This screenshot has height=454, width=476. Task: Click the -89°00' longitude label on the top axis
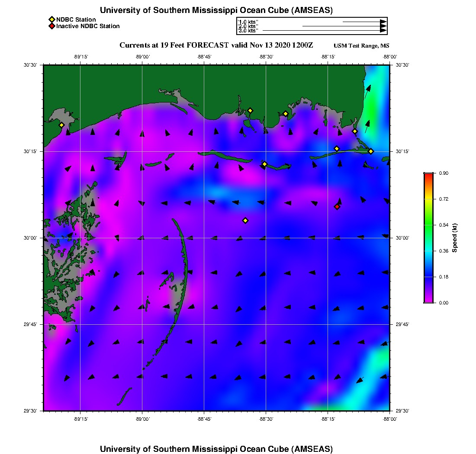click(142, 57)
